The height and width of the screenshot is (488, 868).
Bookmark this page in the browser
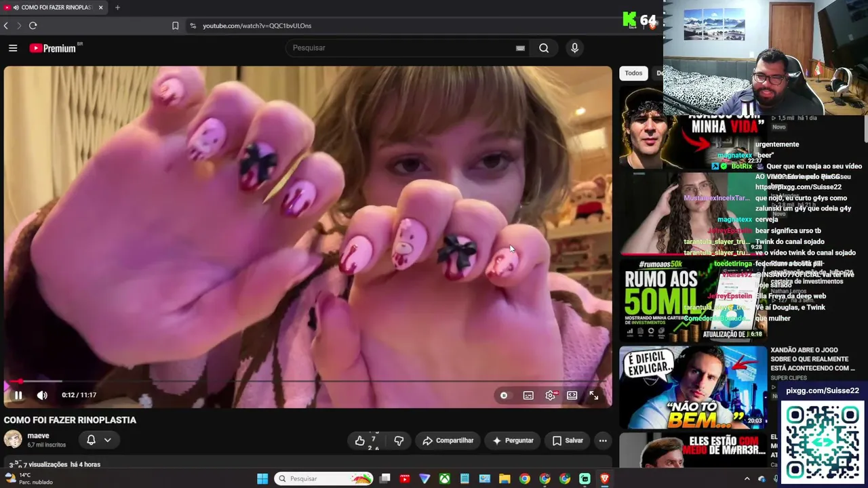coord(175,26)
